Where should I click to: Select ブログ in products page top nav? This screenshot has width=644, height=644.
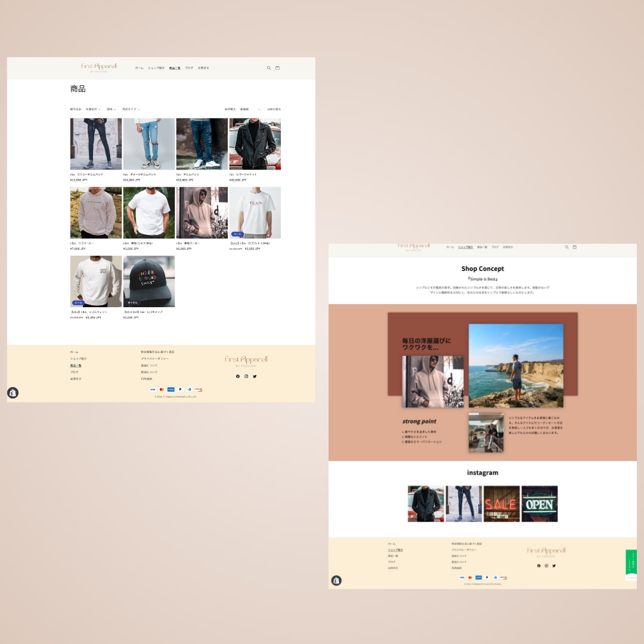pyautogui.click(x=189, y=68)
